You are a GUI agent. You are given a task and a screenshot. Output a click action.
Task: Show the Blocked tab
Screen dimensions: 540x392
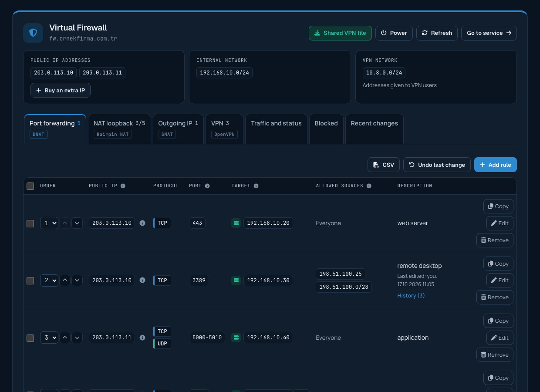[x=326, y=128]
